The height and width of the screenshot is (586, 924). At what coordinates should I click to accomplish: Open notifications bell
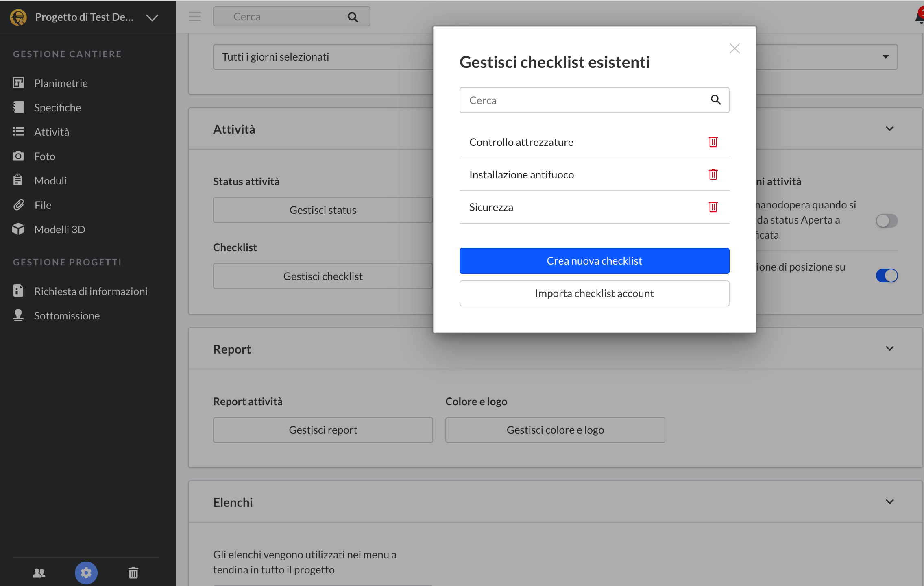pyautogui.click(x=919, y=16)
